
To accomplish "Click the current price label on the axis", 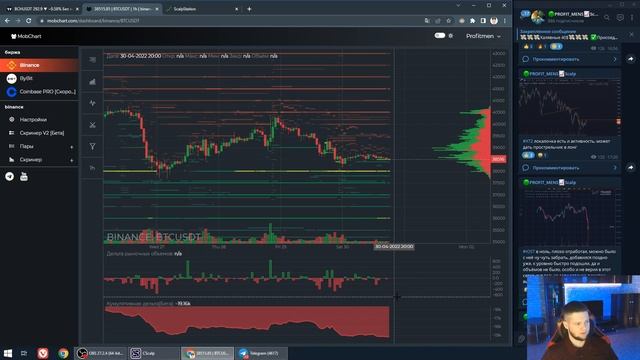I will point(499,159).
